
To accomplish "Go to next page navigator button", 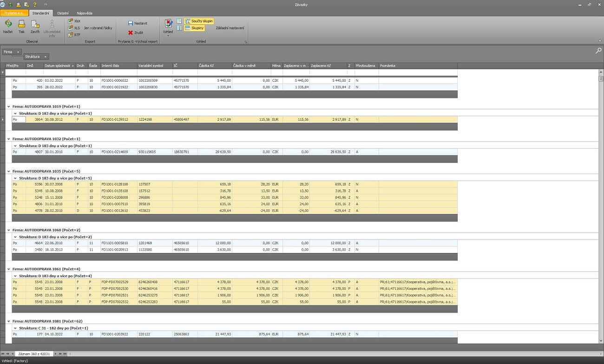I will 60,354.
